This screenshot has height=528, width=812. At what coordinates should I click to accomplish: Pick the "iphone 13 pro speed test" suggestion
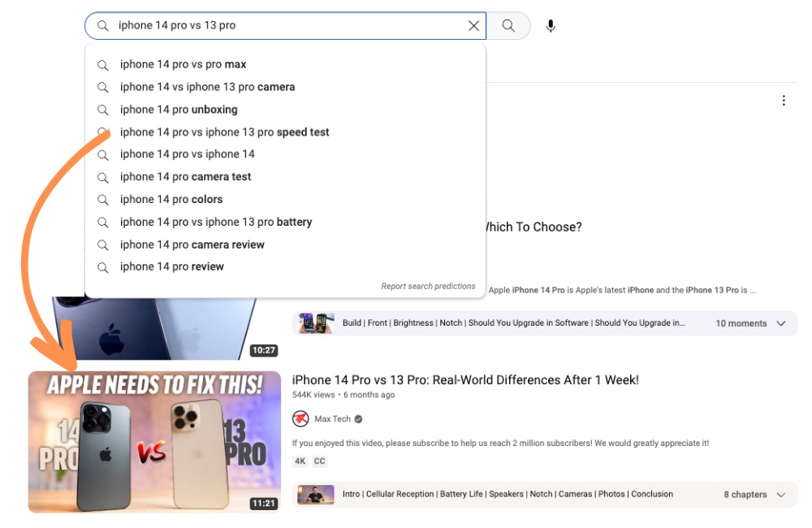click(x=285, y=132)
